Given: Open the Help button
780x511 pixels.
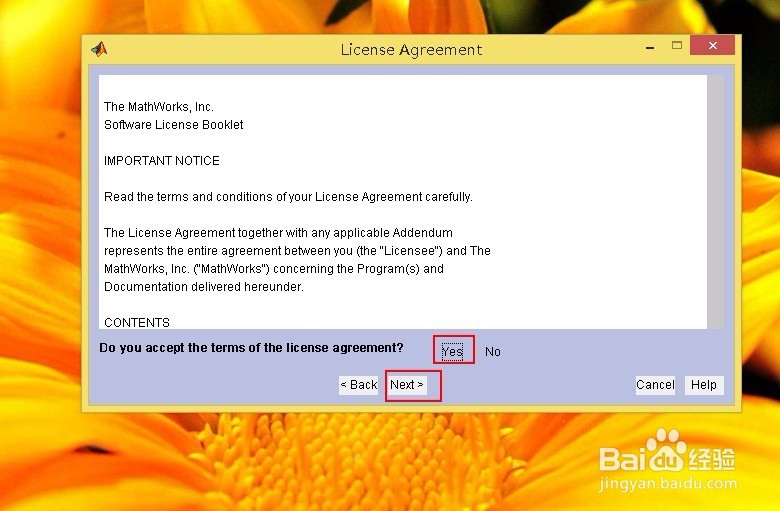Looking at the screenshot, I should point(704,385).
